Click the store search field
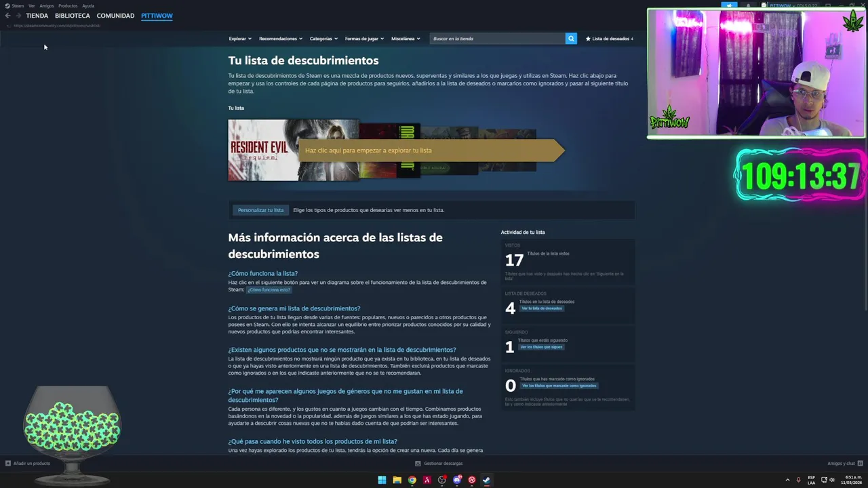Screen dimensions: 868x488 coord(498,39)
